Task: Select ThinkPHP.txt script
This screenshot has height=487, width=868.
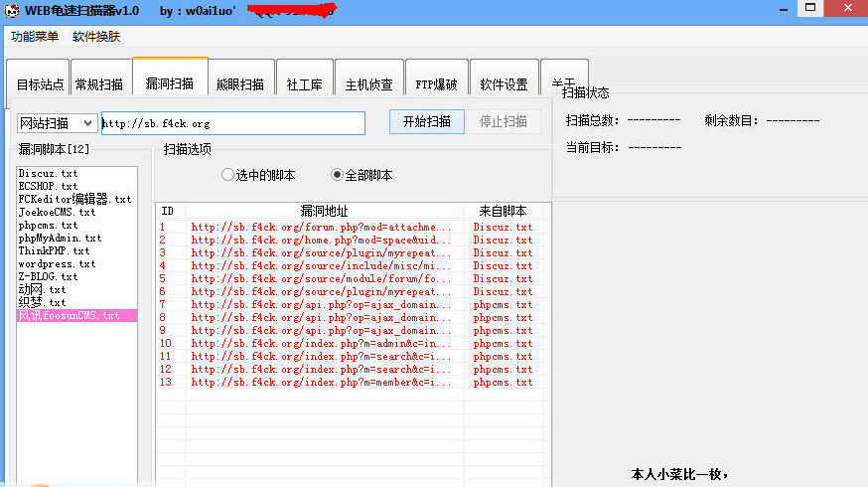Action: tap(76, 251)
